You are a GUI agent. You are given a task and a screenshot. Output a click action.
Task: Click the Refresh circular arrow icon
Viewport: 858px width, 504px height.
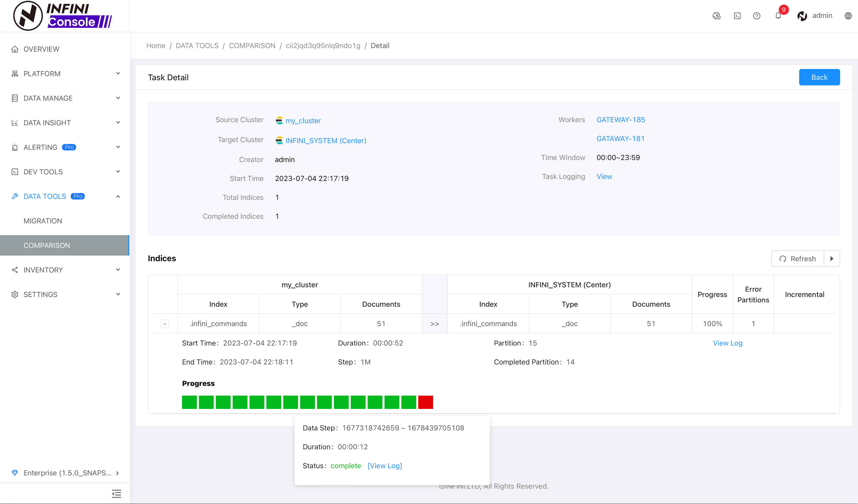(783, 259)
